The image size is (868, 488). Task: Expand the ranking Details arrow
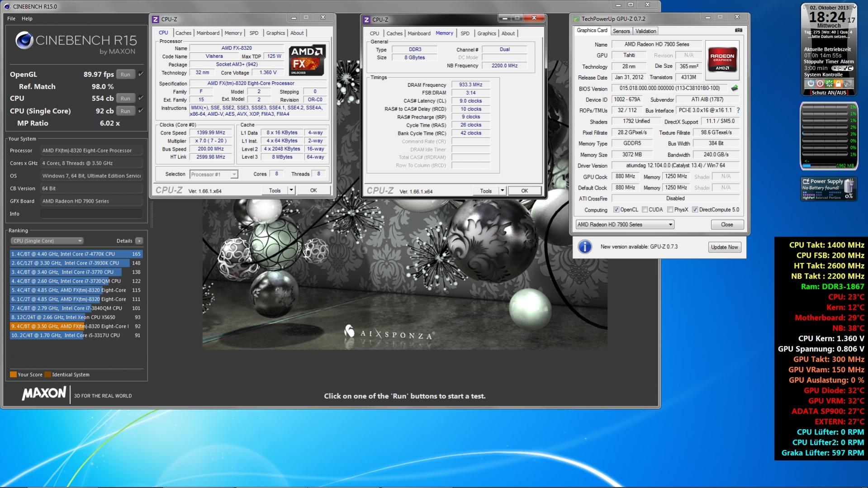click(139, 241)
